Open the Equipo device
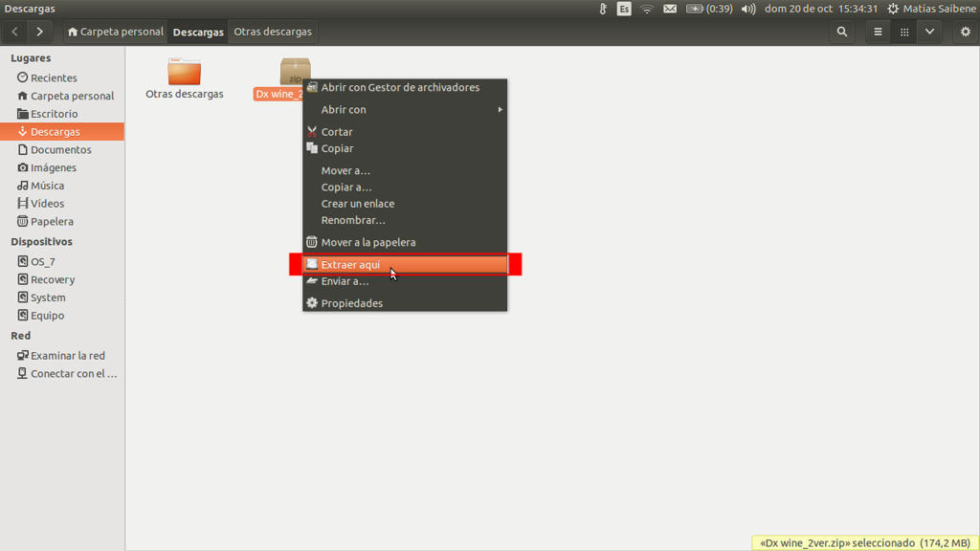 (x=62, y=316)
